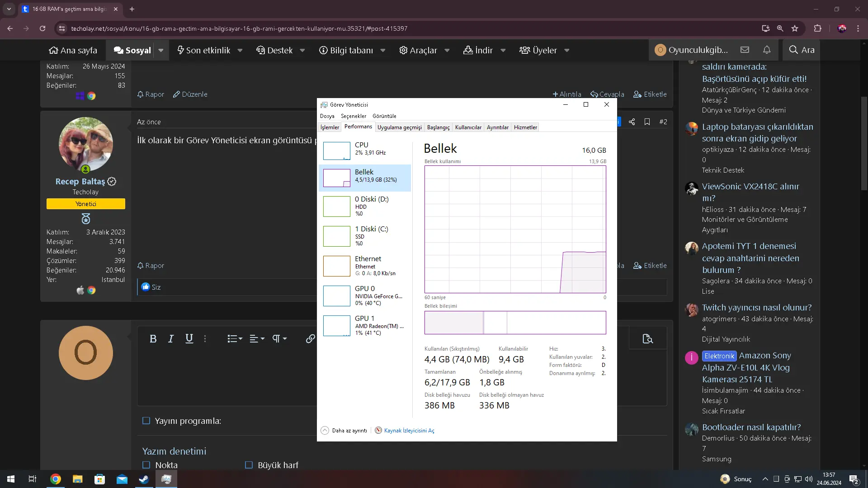This screenshot has height=488, width=868.
Task: Click Düzenle on the first post
Action: click(x=190, y=94)
